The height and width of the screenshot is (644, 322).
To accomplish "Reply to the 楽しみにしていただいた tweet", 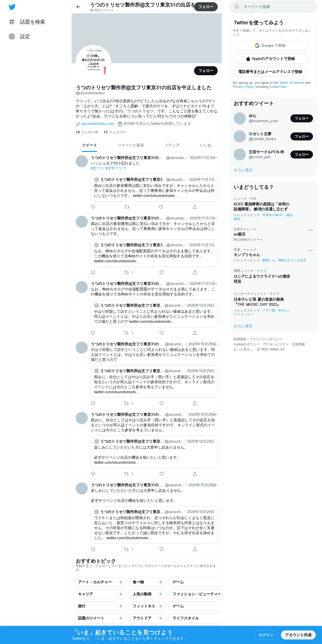I will pos(93,549).
